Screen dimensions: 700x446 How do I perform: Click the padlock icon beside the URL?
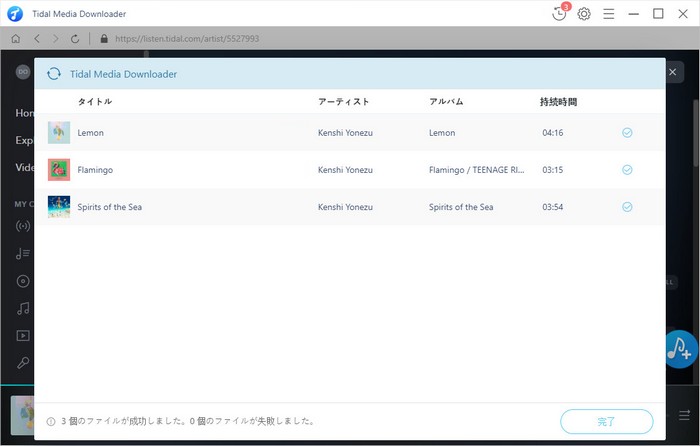pyautogui.click(x=104, y=39)
